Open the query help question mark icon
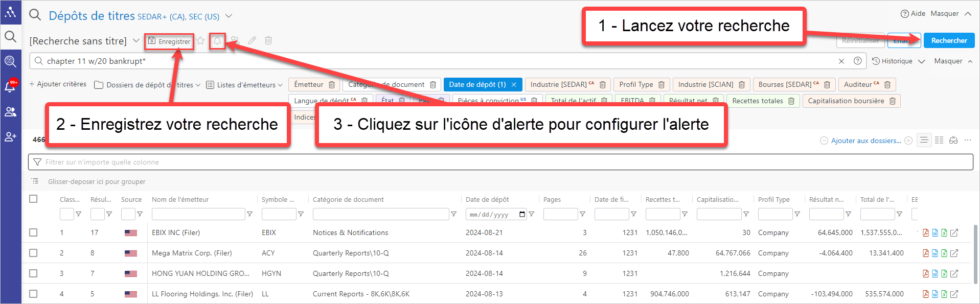Screen dimensions: 980x304 pyautogui.click(x=858, y=61)
